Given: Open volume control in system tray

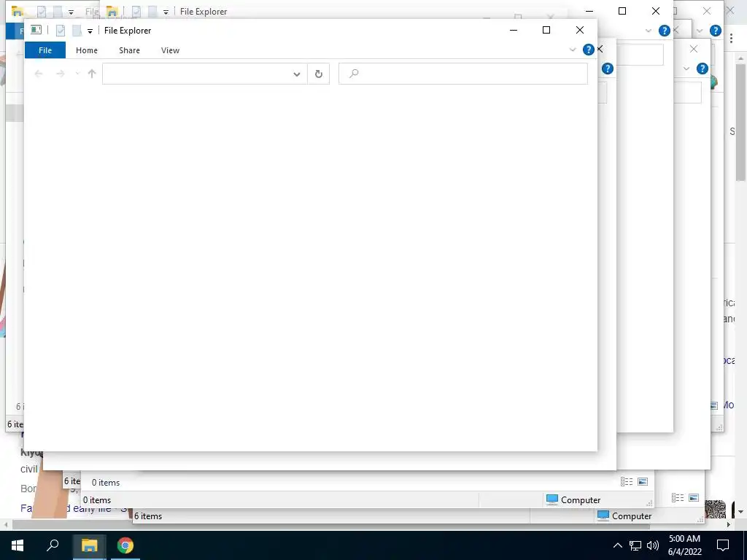Looking at the screenshot, I should tap(653, 545).
